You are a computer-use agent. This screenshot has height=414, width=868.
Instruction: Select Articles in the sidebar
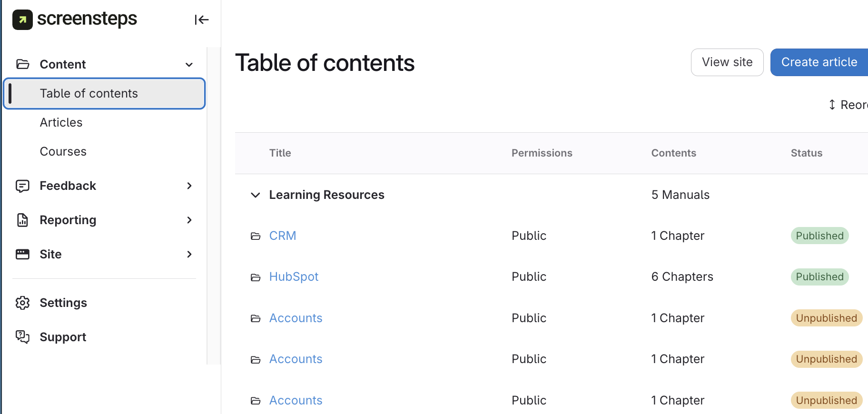(61, 122)
